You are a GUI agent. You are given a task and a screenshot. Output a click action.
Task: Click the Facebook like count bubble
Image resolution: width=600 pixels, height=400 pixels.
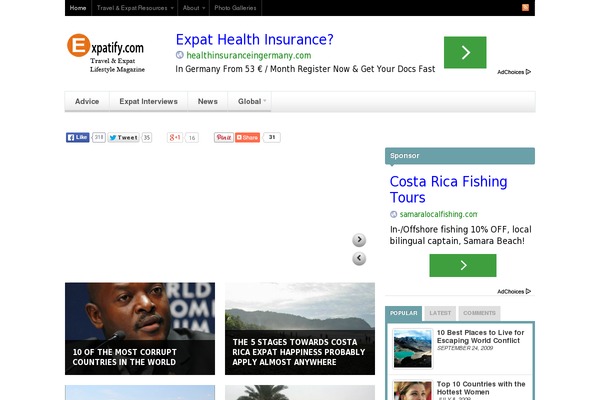tap(99, 137)
